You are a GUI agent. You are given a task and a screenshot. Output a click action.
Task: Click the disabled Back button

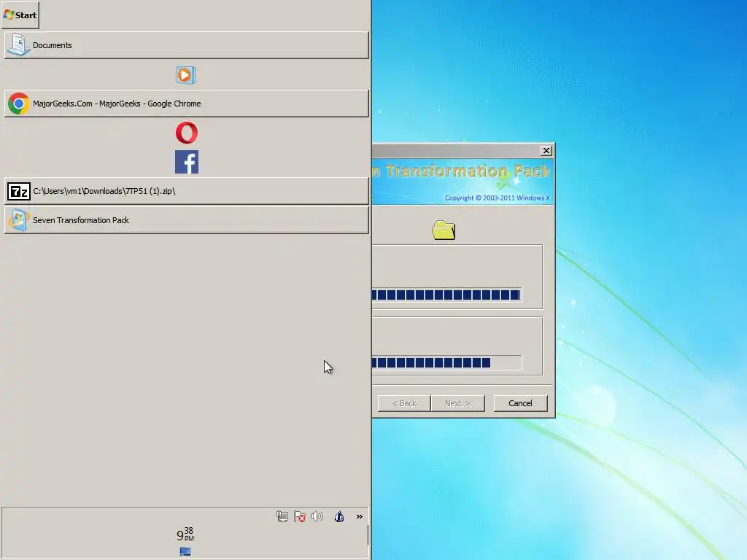coord(404,403)
